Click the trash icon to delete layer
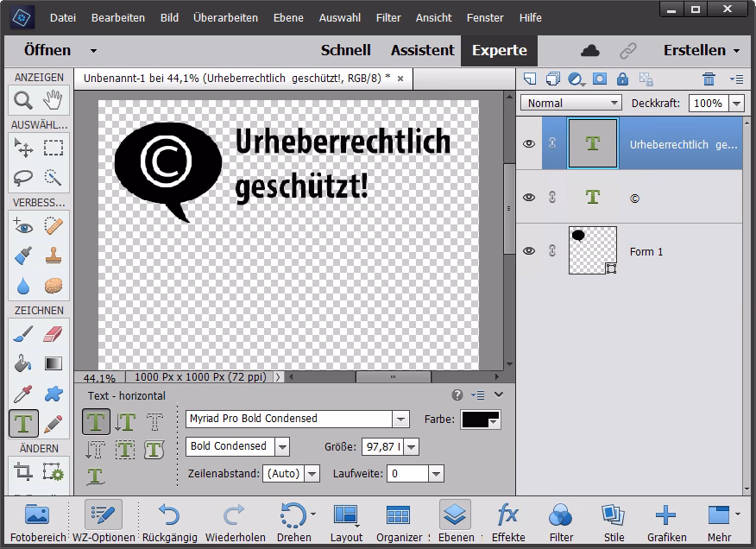Viewport: 756px width, 549px height. pos(709,79)
